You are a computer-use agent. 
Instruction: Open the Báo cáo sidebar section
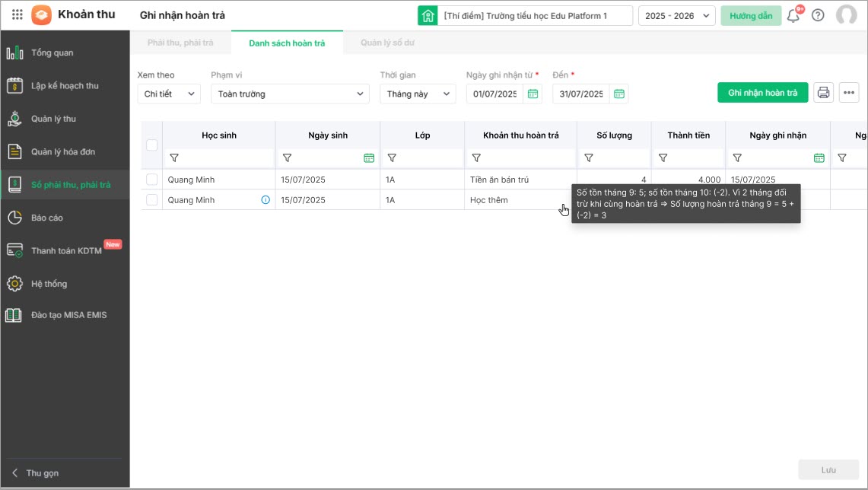(47, 218)
